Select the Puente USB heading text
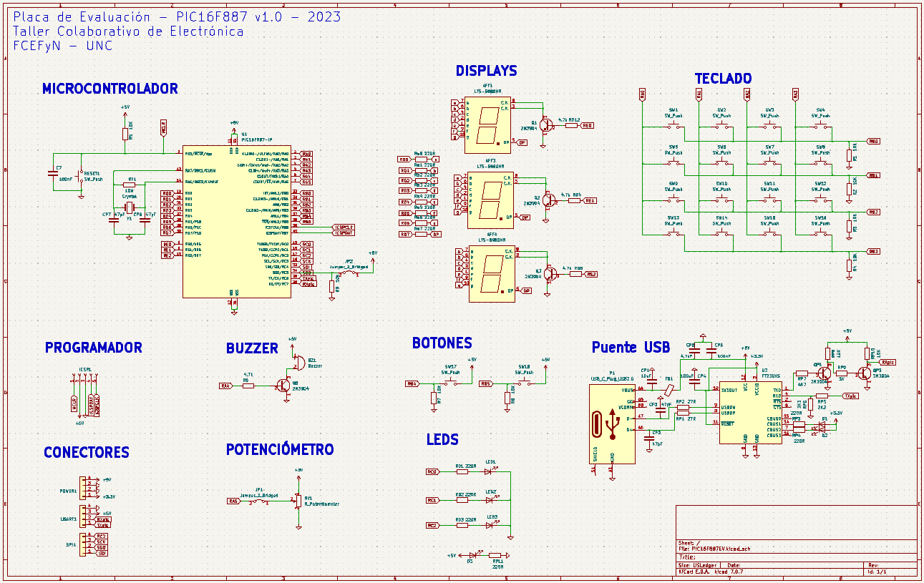 coord(631,348)
